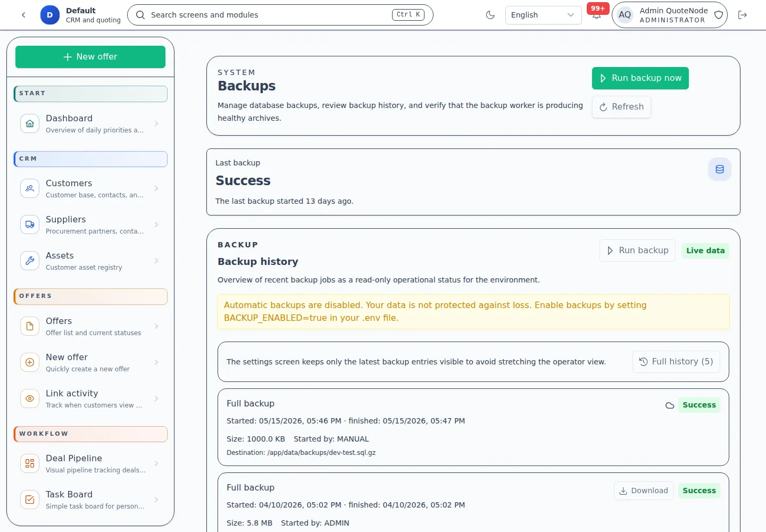
Task: Click the Live data badge
Action: pos(705,251)
